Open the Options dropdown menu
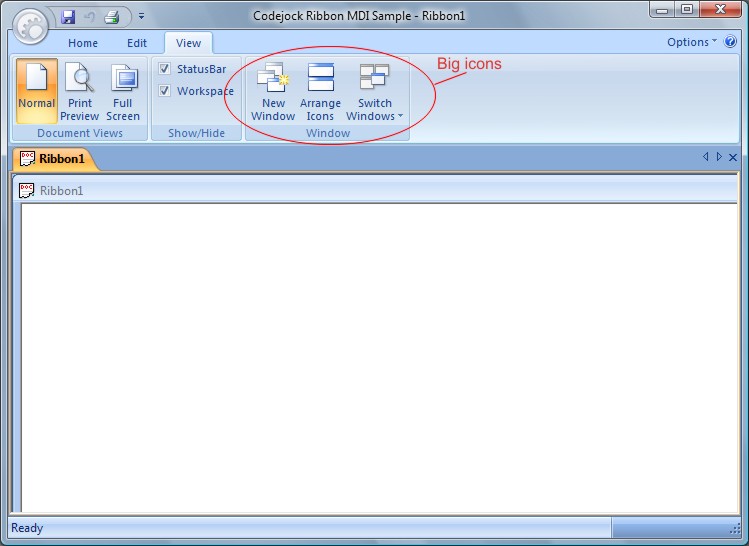 tap(692, 42)
